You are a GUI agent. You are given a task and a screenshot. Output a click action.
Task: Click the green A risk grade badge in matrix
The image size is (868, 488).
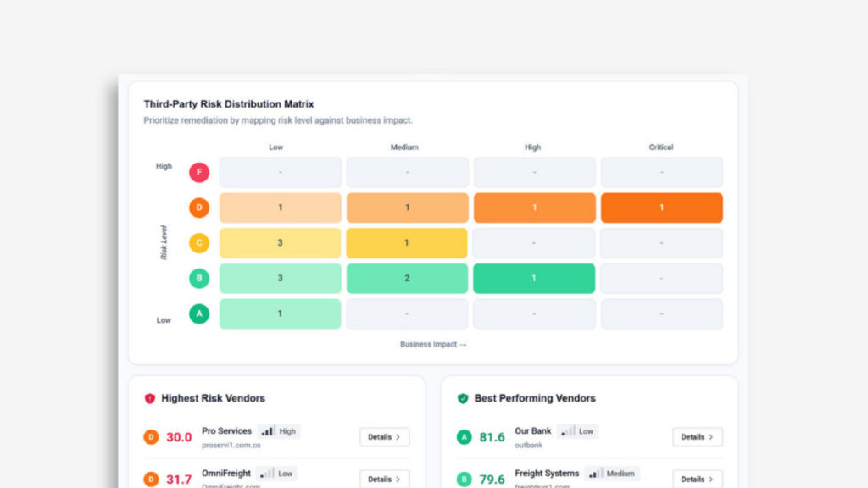point(198,313)
